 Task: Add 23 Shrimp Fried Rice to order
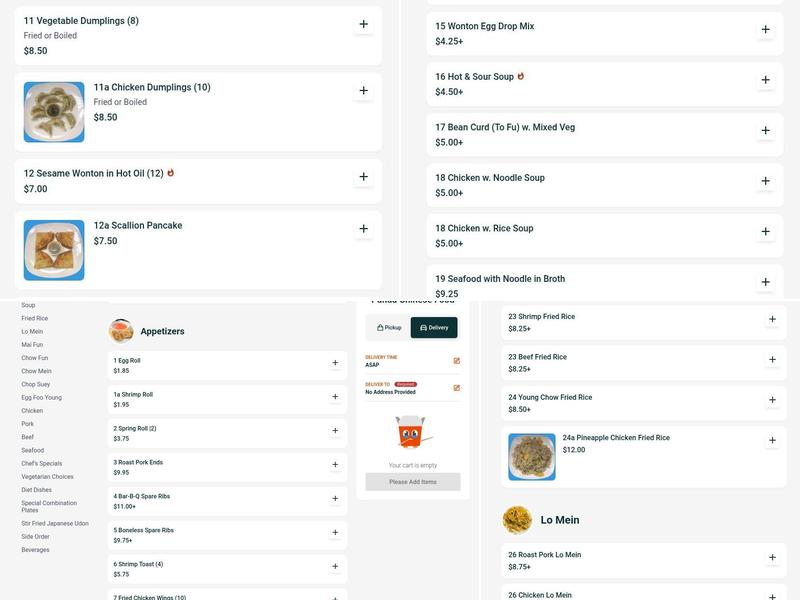click(772, 320)
